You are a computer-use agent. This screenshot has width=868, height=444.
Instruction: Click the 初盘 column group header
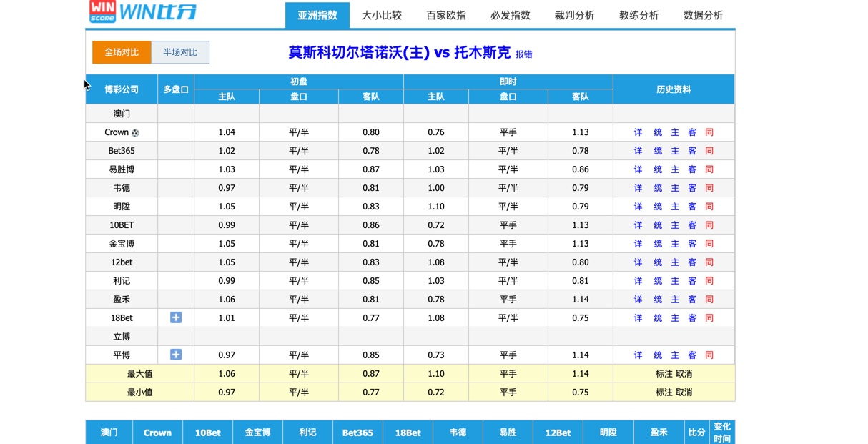pos(299,82)
